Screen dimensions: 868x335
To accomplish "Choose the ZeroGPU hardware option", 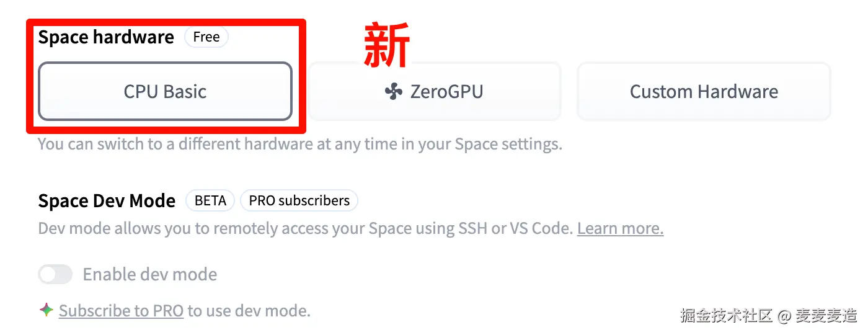I will 435,91.
